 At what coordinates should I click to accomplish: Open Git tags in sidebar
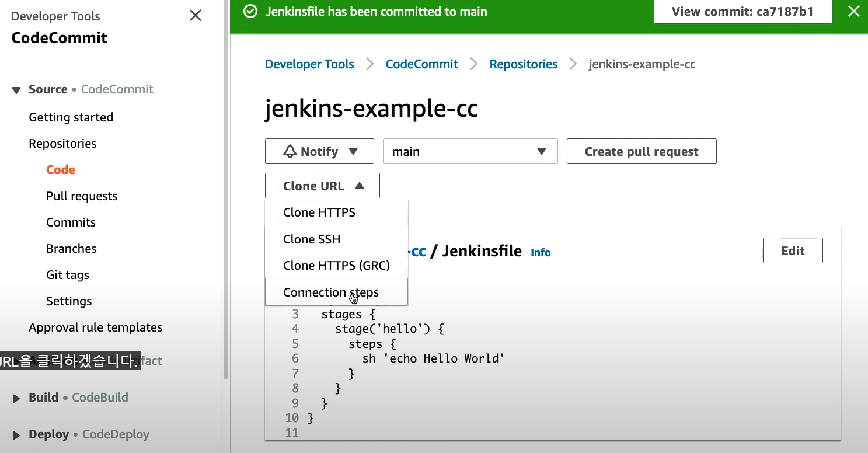tap(68, 275)
